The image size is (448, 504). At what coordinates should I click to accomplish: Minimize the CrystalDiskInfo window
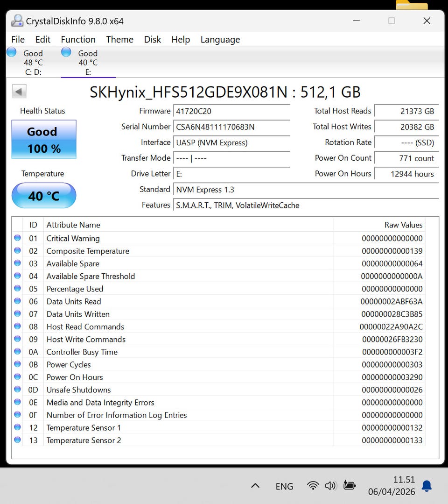coord(356,21)
